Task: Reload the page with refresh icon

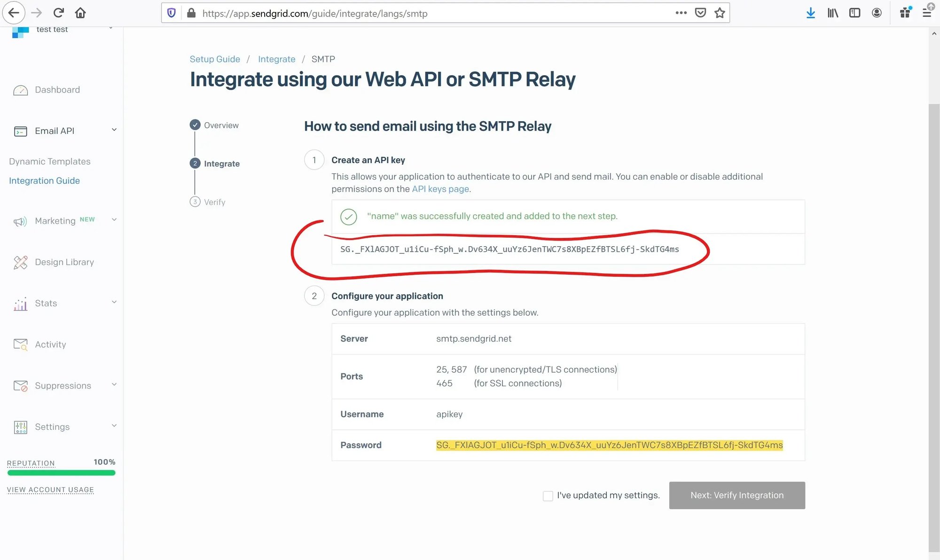Action: pyautogui.click(x=58, y=13)
